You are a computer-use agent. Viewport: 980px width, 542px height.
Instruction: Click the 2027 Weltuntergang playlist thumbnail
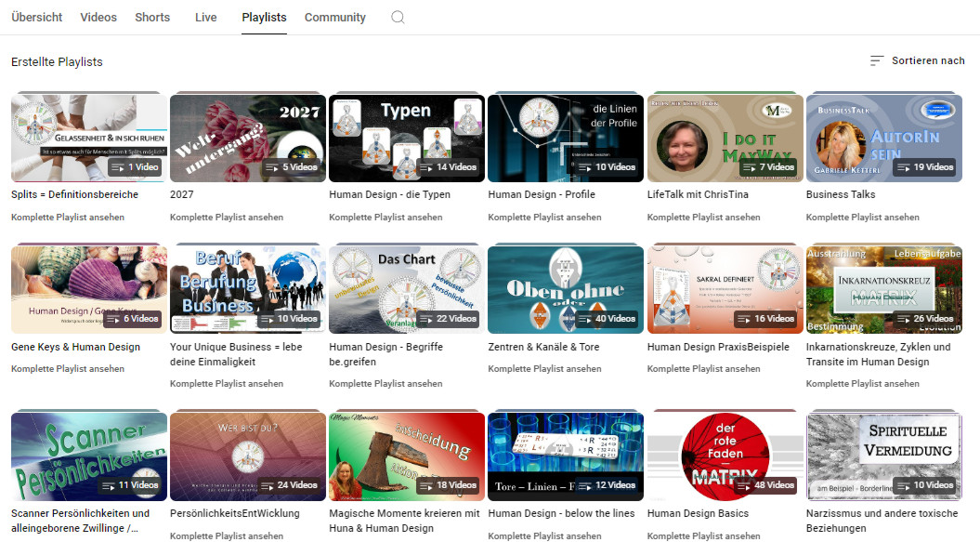tap(248, 138)
